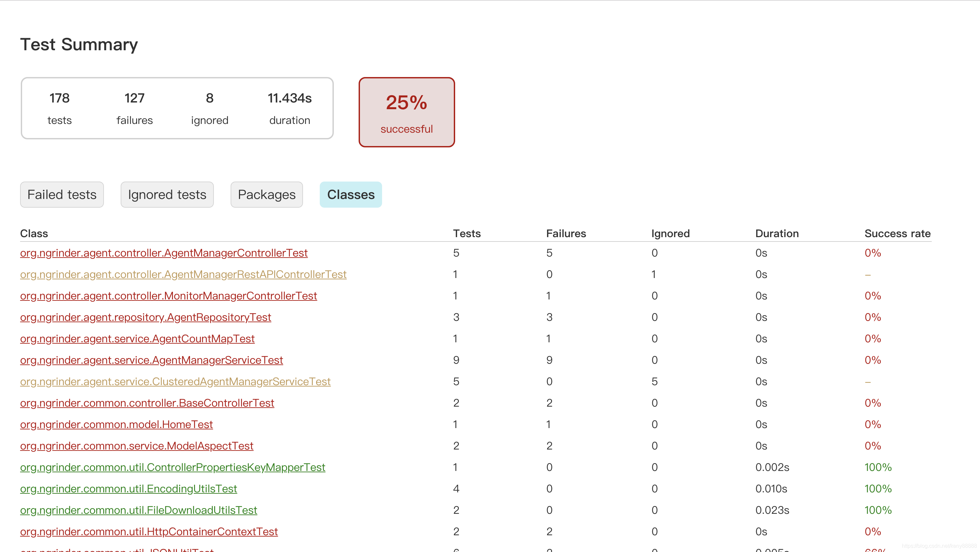Open AgentCountMapTest class link
The height and width of the screenshot is (552, 980).
click(137, 338)
